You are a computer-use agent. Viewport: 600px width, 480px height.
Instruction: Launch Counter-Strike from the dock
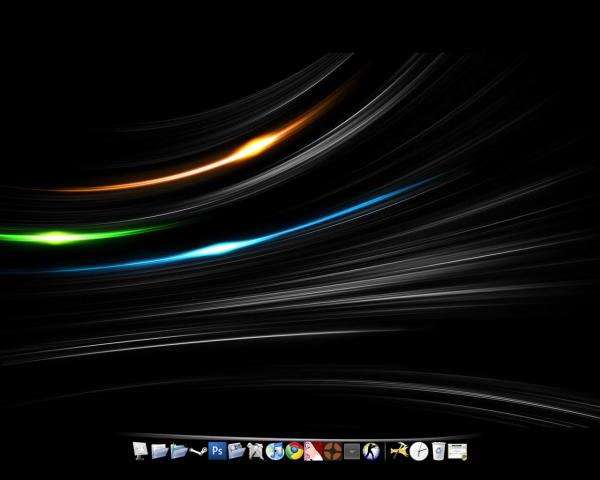(371, 451)
